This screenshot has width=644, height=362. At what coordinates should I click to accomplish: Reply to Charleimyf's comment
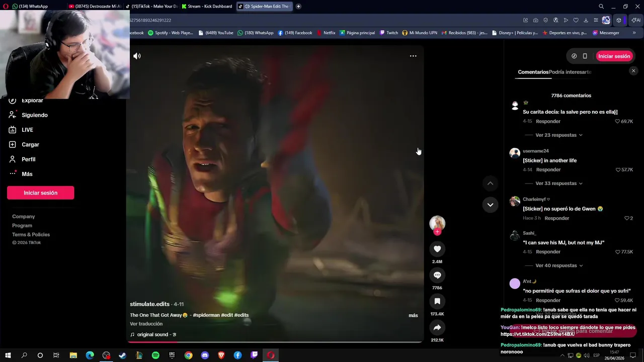[556, 218]
